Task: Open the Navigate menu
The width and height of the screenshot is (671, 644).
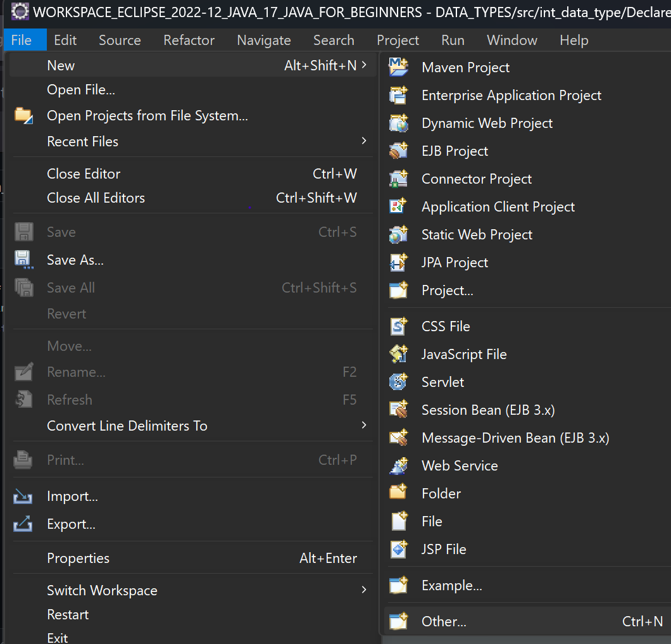Action: [x=263, y=41]
